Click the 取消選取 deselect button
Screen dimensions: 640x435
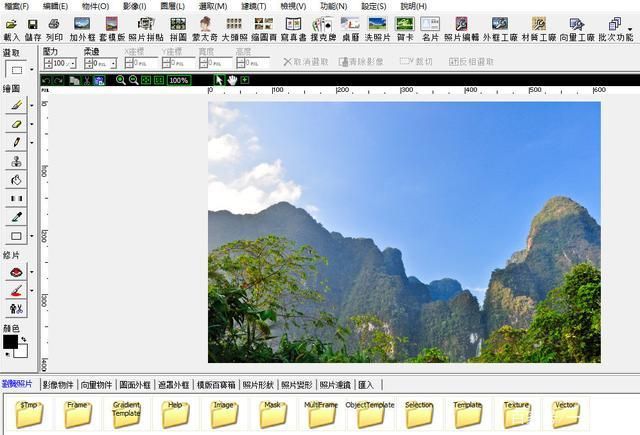306,62
